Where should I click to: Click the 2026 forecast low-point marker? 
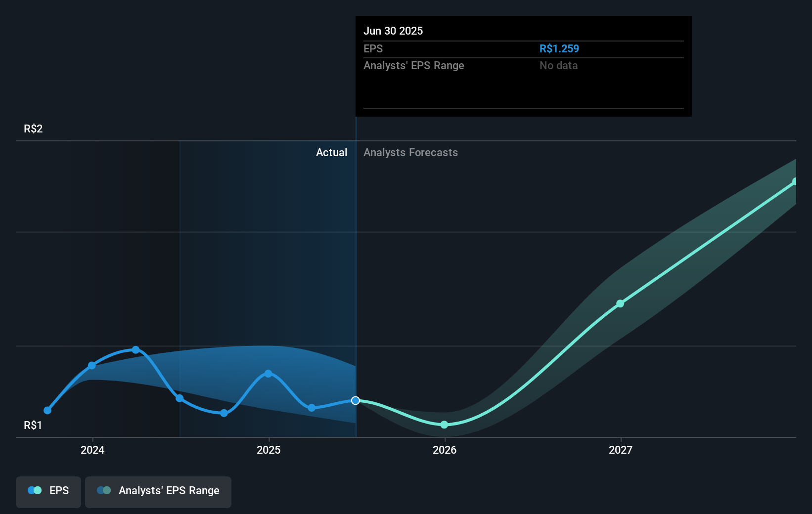pyautogui.click(x=444, y=425)
